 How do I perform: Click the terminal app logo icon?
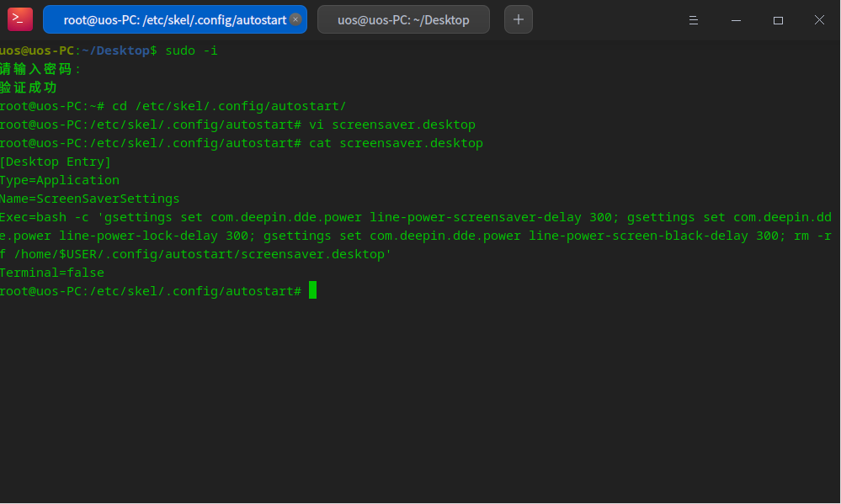point(20,19)
